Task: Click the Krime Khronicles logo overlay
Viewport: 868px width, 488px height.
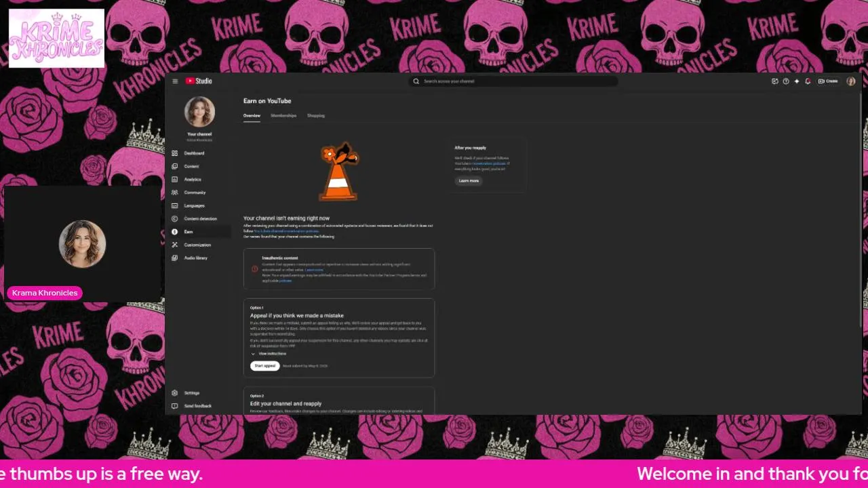Action: (56, 38)
